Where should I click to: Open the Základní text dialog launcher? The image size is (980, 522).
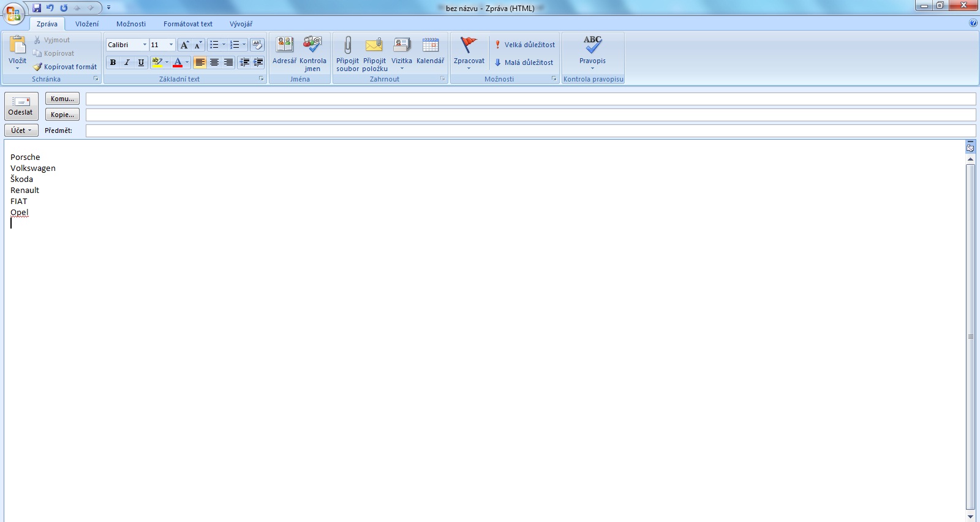tap(262, 79)
